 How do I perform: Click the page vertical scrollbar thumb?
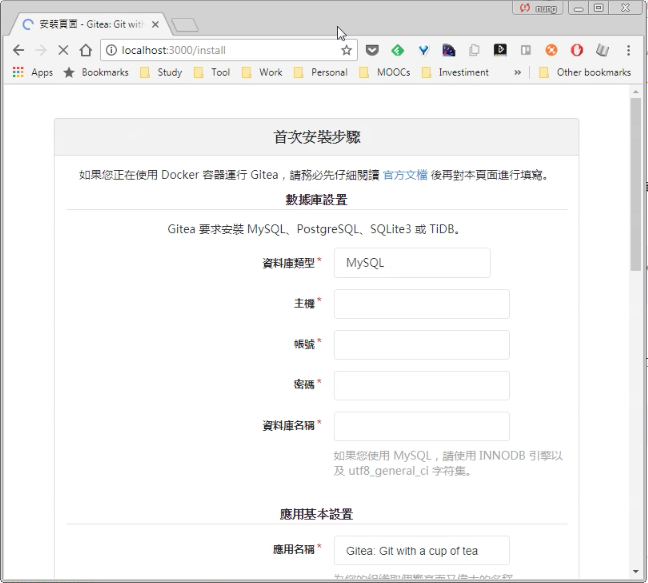pyautogui.click(x=636, y=184)
